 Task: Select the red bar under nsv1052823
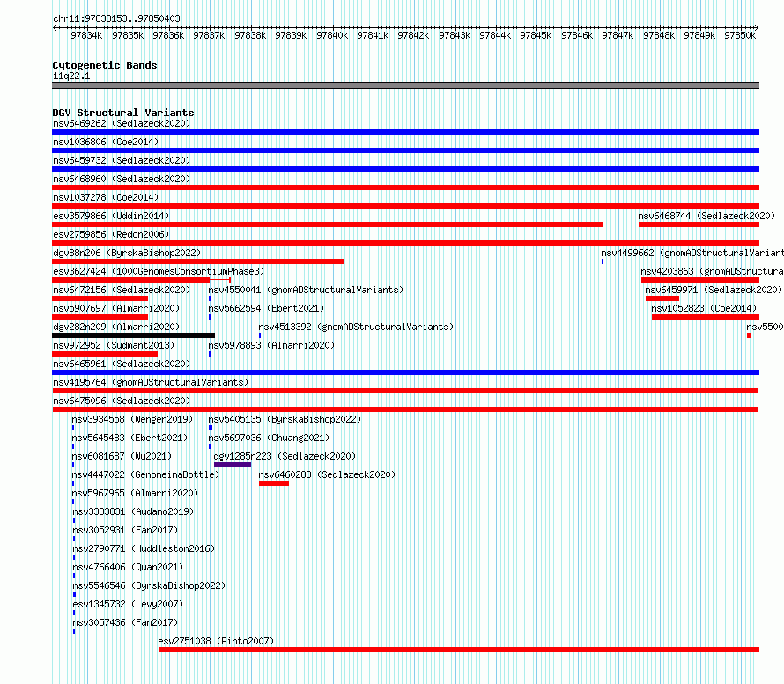coord(706,317)
